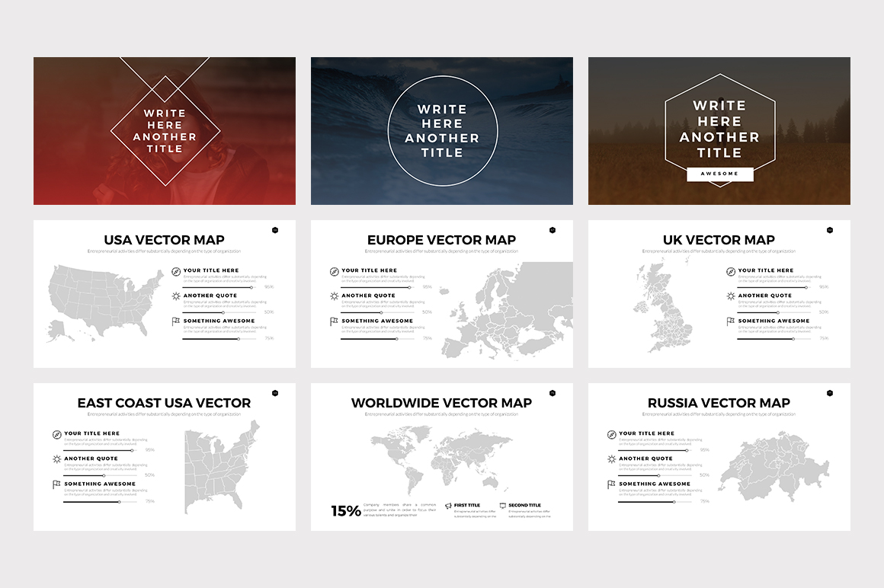884x588 pixels.
Task: Click the map graphic on Russia Vector Map slide
Action: (x=775, y=466)
